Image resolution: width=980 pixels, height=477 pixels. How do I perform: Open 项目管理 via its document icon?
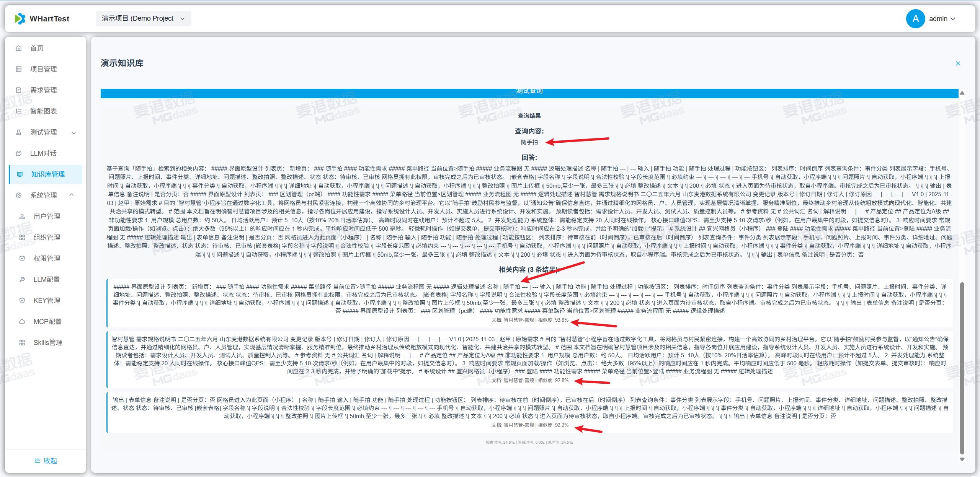tap(19, 69)
